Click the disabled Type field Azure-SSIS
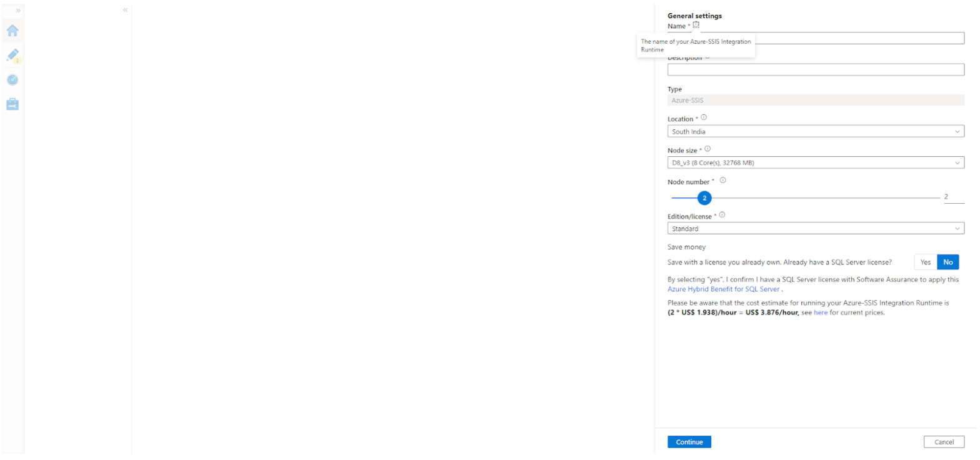980x460 pixels. click(816, 100)
